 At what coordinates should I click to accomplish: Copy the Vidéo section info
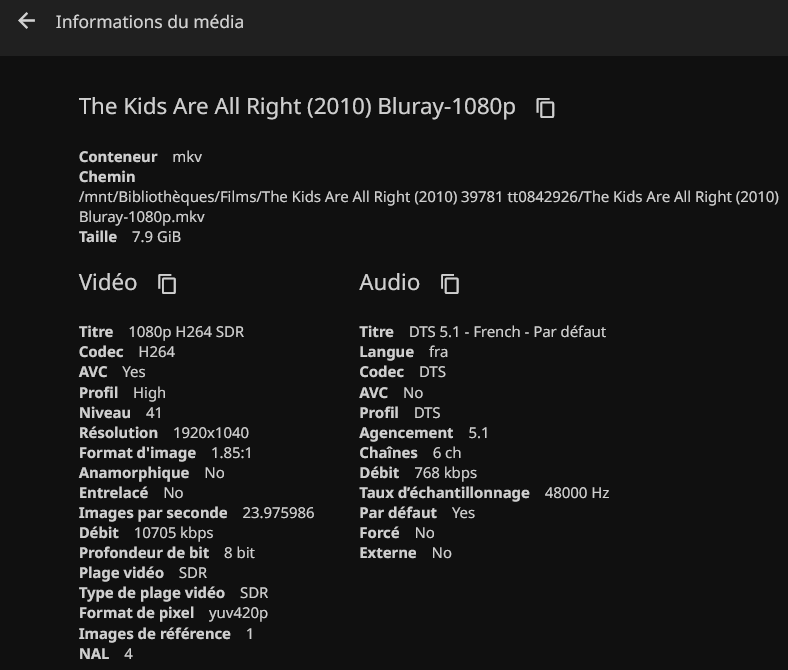(x=167, y=284)
